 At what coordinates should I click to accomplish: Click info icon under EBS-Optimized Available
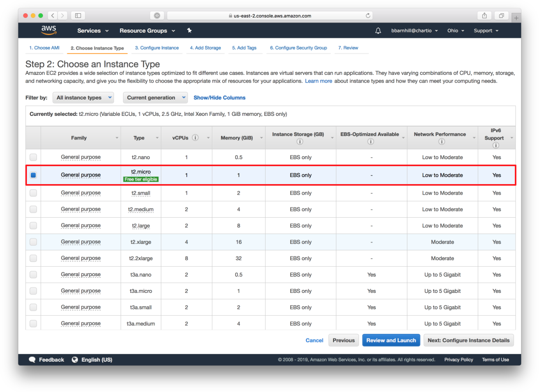click(x=371, y=142)
